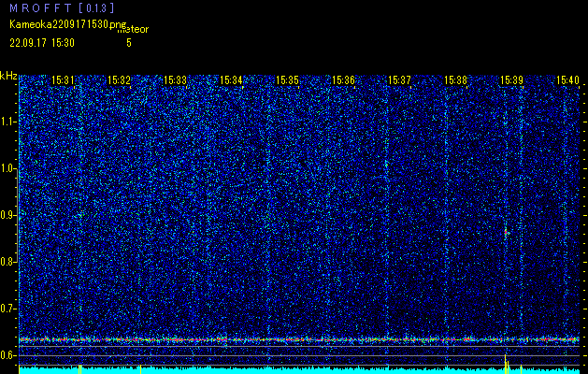This screenshot has height=374, width=588.
Task: Click the 15:31 time label
Action: tap(63, 79)
